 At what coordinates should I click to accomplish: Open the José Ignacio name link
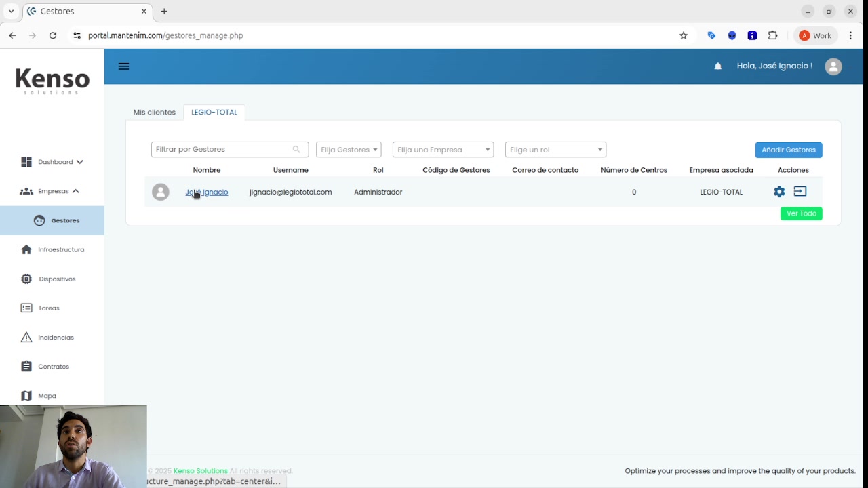[x=207, y=192]
